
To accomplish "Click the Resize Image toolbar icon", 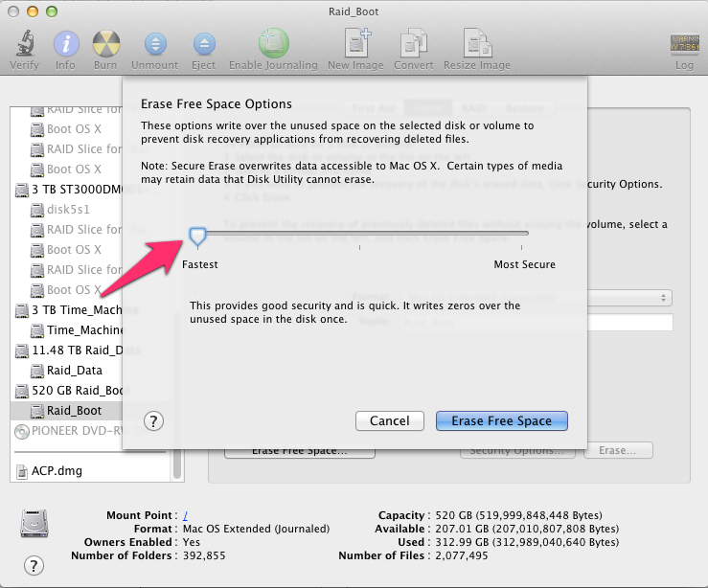I will (x=477, y=43).
